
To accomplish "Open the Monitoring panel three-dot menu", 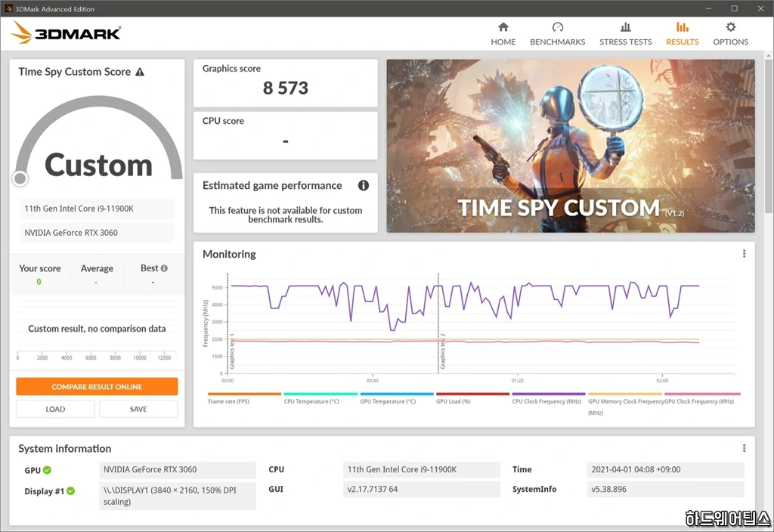I will [744, 254].
